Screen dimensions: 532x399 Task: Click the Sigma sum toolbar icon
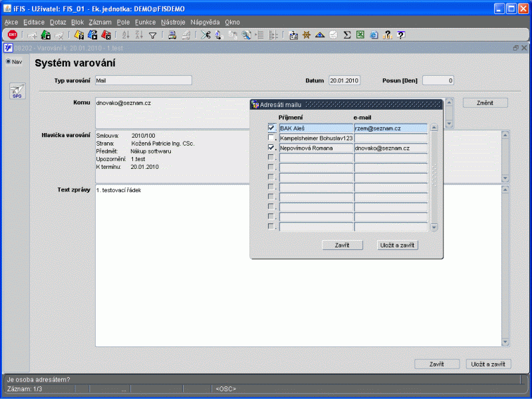coord(346,35)
